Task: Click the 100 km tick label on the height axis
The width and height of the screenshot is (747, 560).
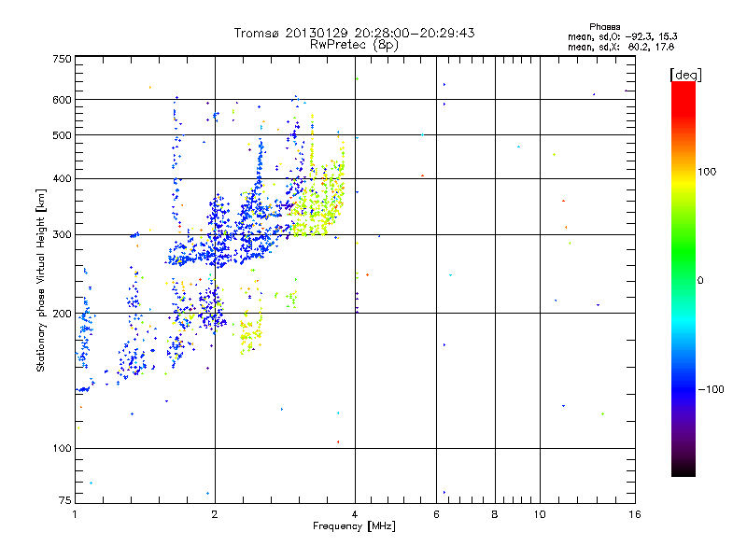Action: pyautogui.click(x=62, y=448)
